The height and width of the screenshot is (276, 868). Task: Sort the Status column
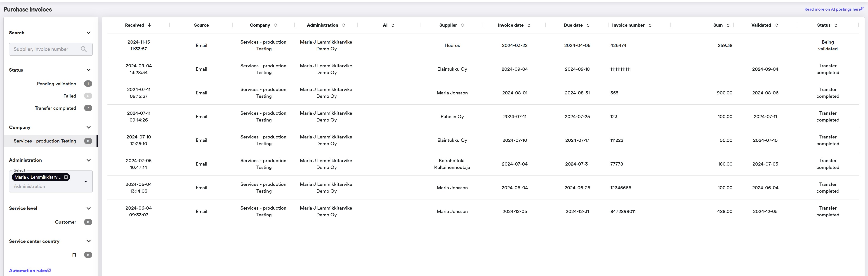point(836,25)
